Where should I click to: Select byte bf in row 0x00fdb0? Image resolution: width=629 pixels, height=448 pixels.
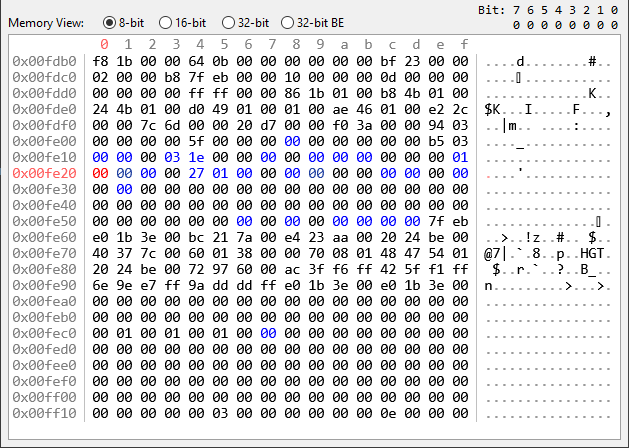(x=388, y=61)
